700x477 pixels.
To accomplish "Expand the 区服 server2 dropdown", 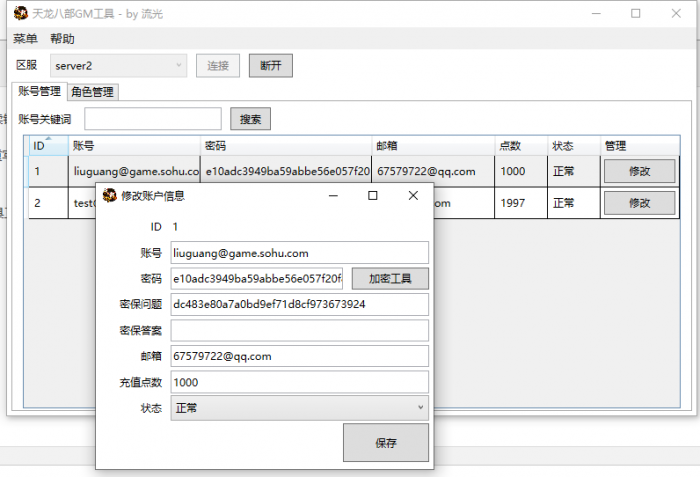I will [118, 66].
